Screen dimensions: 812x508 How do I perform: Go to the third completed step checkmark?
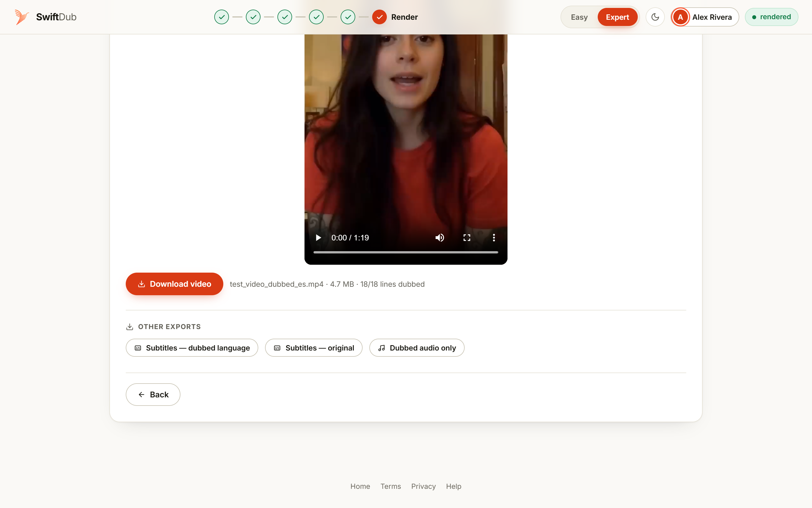[x=284, y=17]
